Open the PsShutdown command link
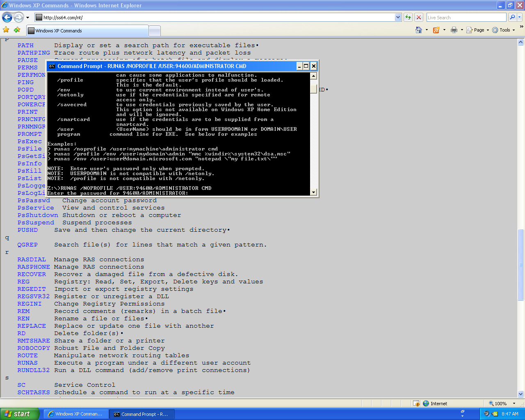Image resolution: width=525 pixels, height=420 pixels. (38, 215)
